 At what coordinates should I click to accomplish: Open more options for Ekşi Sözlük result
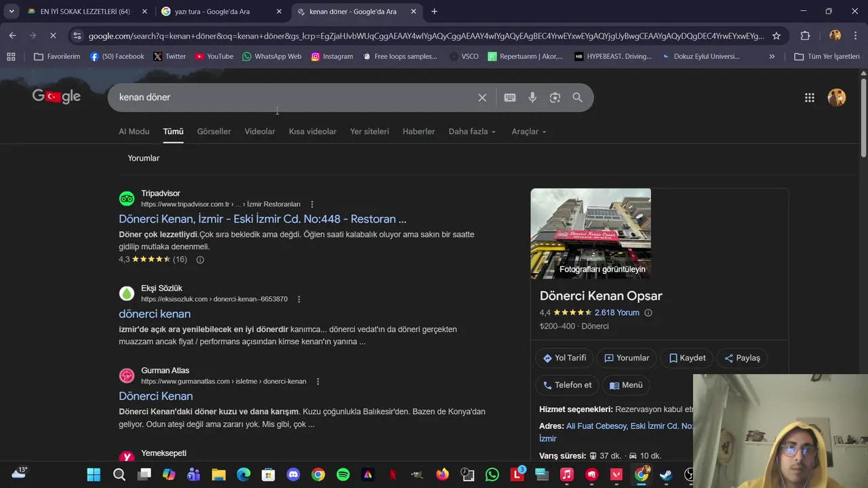(299, 299)
